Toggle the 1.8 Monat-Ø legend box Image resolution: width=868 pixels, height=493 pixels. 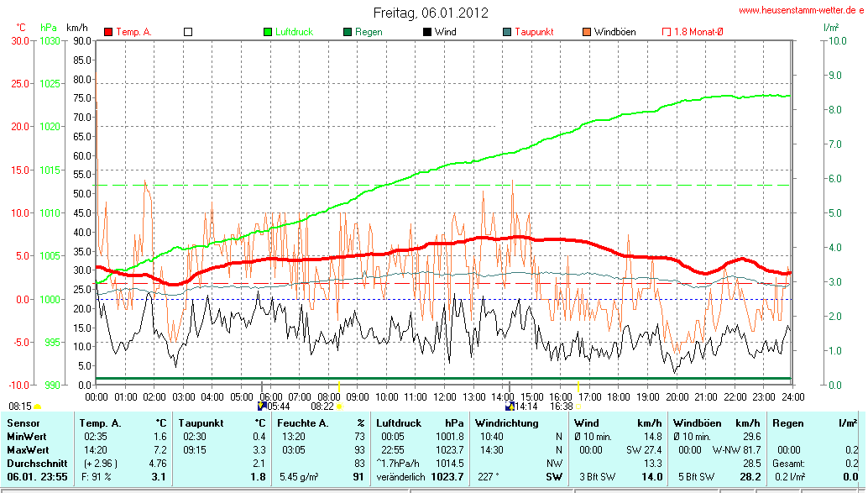coord(667,32)
